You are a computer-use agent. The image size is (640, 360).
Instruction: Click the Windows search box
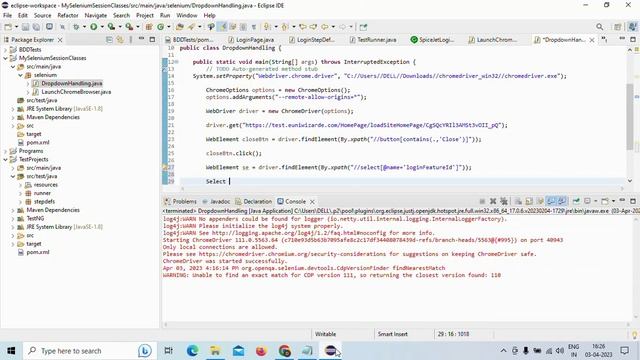tap(90, 351)
